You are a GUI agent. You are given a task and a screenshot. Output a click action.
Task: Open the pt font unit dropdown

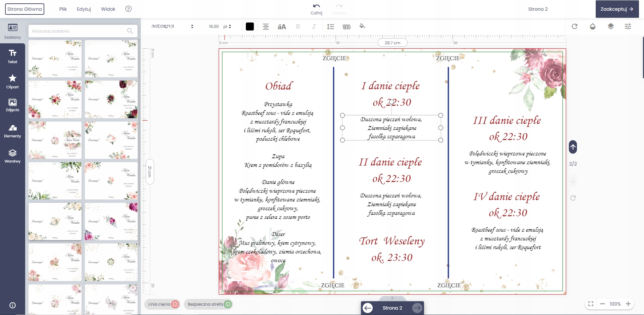click(x=227, y=27)
